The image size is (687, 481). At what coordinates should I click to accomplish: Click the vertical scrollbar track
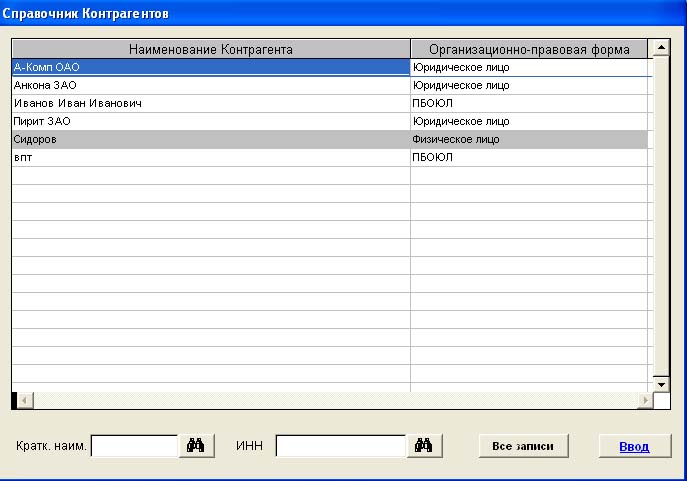click(661, 216)
